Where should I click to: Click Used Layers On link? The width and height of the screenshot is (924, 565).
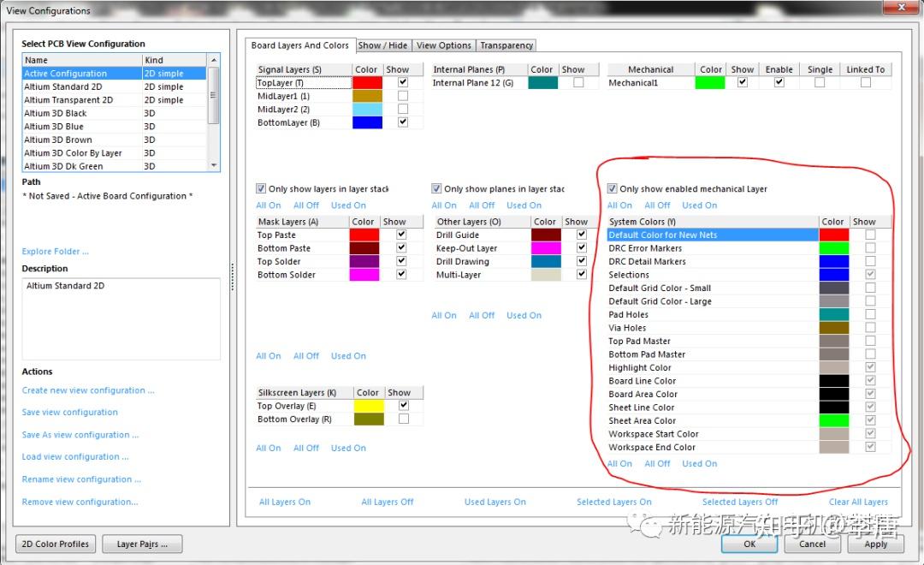[495, 502]
